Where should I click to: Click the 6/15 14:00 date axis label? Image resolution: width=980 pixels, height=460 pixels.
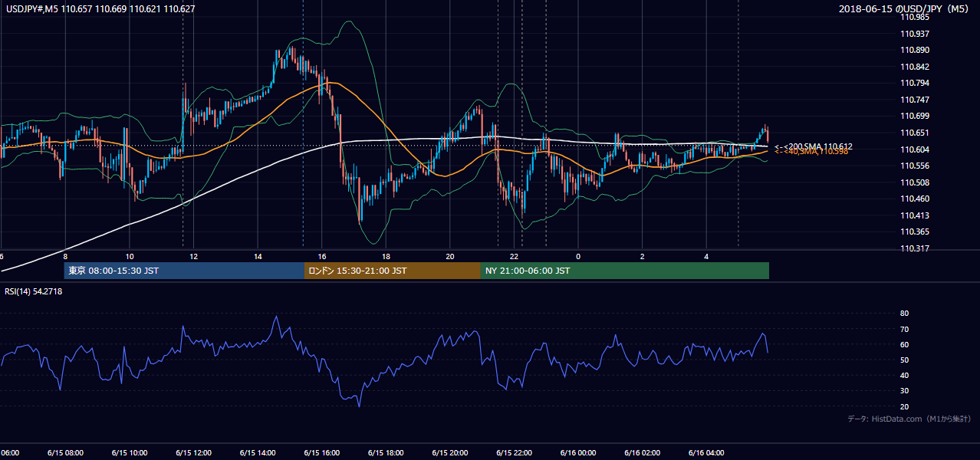[258, 452]
